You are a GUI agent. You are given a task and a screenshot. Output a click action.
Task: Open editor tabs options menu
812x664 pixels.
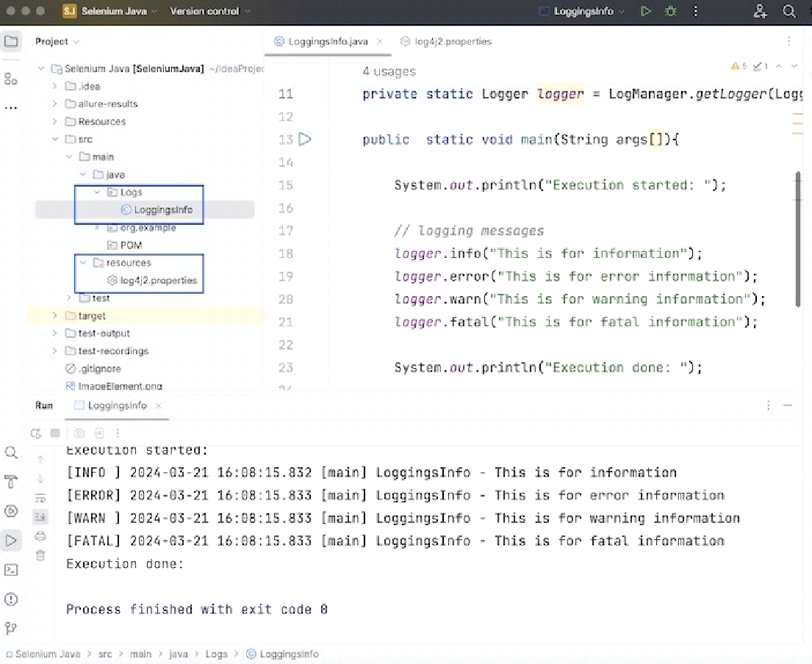[788, 41]
